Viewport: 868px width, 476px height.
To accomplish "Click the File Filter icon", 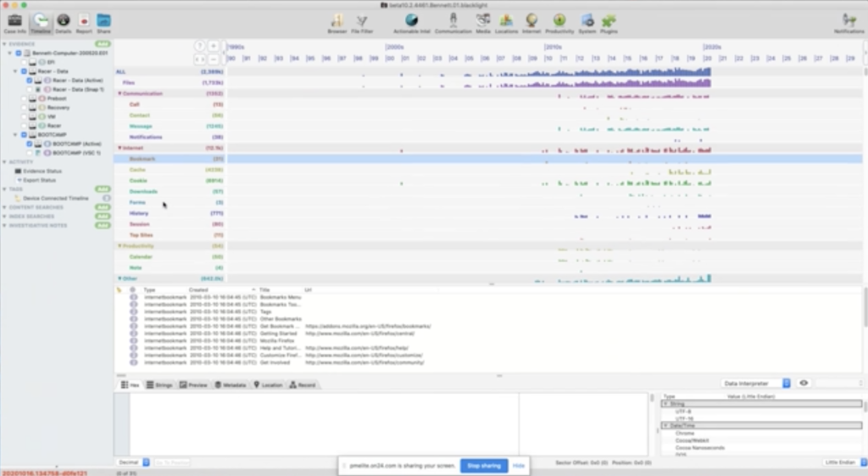I will [362, 22].
